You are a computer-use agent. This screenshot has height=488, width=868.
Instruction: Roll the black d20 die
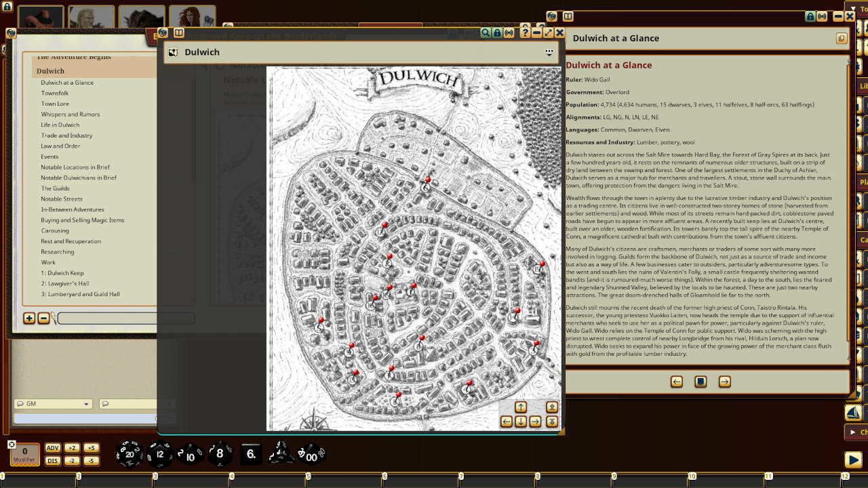[129, 454]
